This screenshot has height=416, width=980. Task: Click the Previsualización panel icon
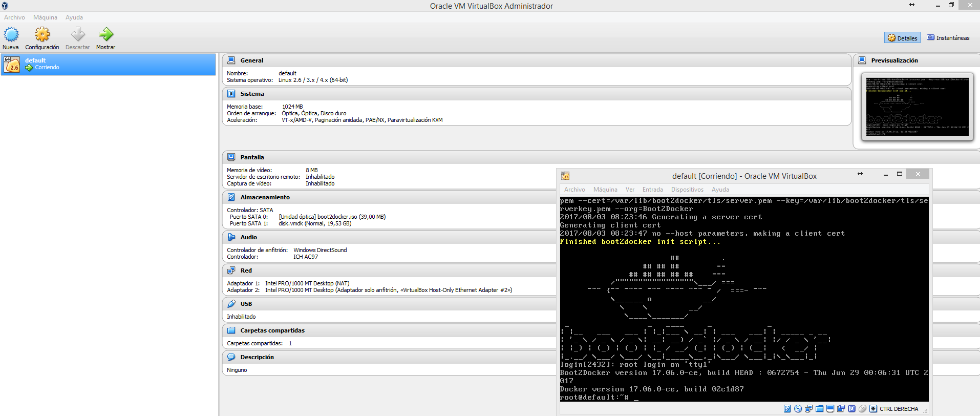click(862, 60)
